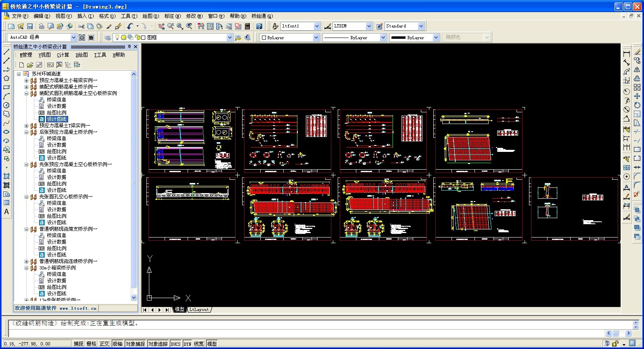Toggle 对象捕捉 object snap in status bar
The width and height of the screenshot is (644, 349).
[135, 344]
